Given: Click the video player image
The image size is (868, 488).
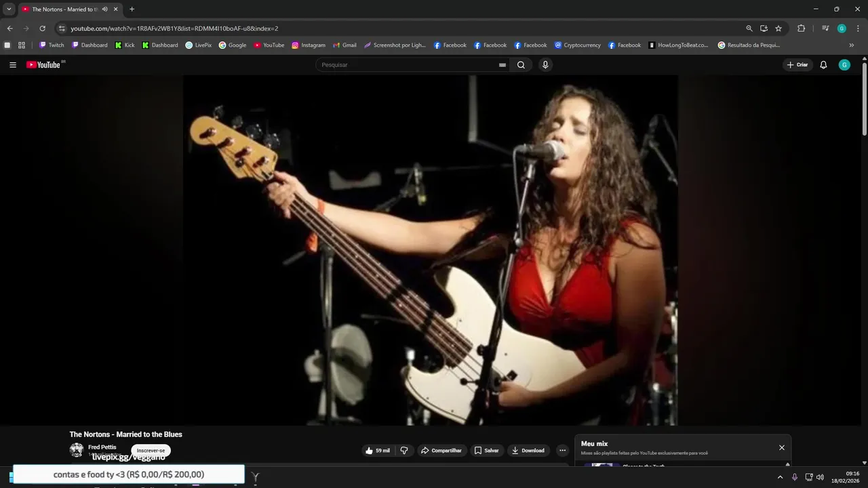Looking at the screenshot, I should 431,250.
